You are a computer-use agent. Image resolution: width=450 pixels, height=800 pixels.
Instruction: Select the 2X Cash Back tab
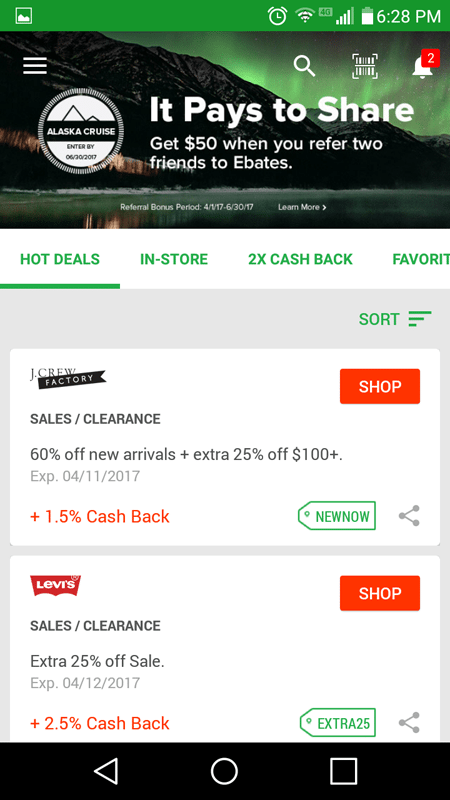pos(300,259)
